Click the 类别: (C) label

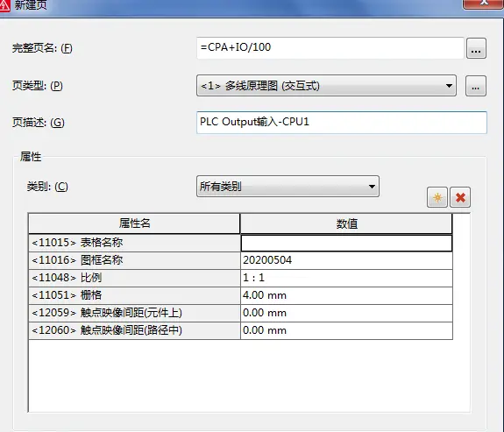click(x=47, y=187)
